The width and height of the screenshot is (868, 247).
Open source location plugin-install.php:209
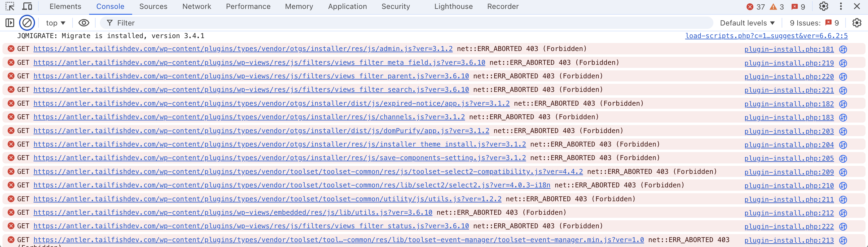click(x=789, y=172)
